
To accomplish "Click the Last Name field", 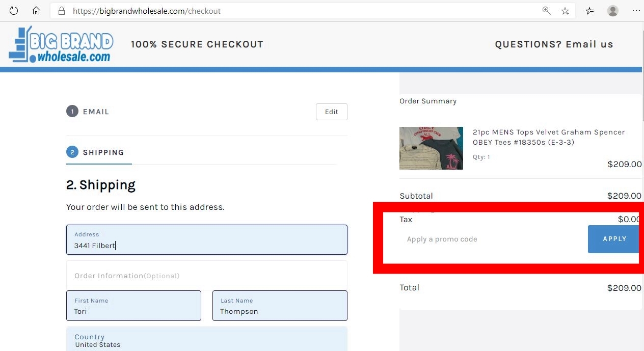I will point(280,306).
